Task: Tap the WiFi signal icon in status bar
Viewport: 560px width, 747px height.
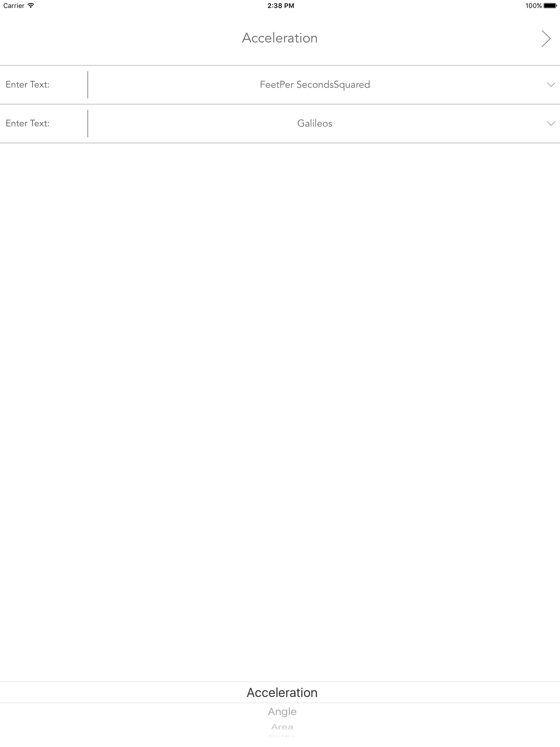Action: coord(31,5)
